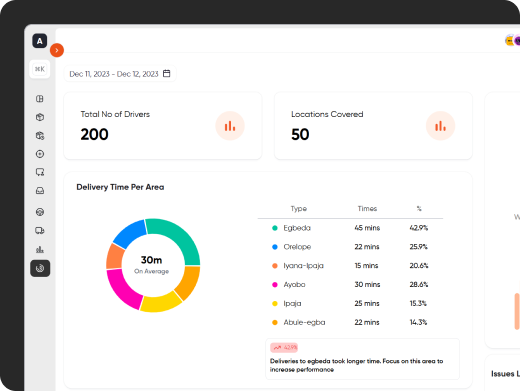Screen dimensions: 520x391
Task: Click the "Deliveries to egbeda took longer" insight text
Action: point(356,365)
